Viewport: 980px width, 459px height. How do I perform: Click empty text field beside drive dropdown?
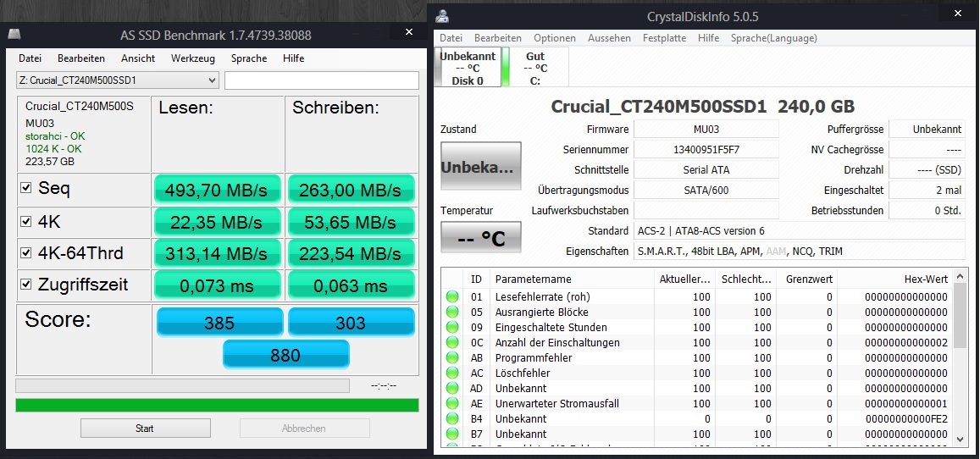pos(322,80)
